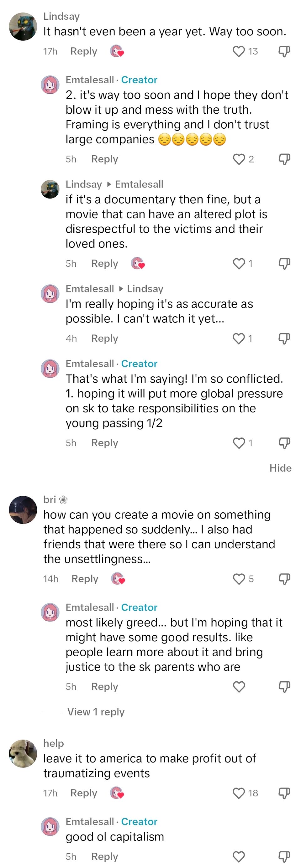Tap creator-liked badge on bri's comment
The width and height of the screenshot is (301, 868).
pyautogui.click(x=118, y=579)
